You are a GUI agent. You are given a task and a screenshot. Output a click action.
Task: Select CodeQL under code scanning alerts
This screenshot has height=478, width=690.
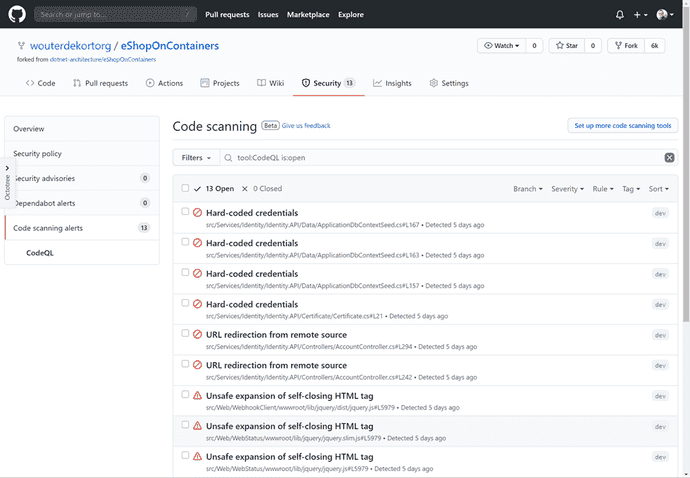[x=40, y=253]
